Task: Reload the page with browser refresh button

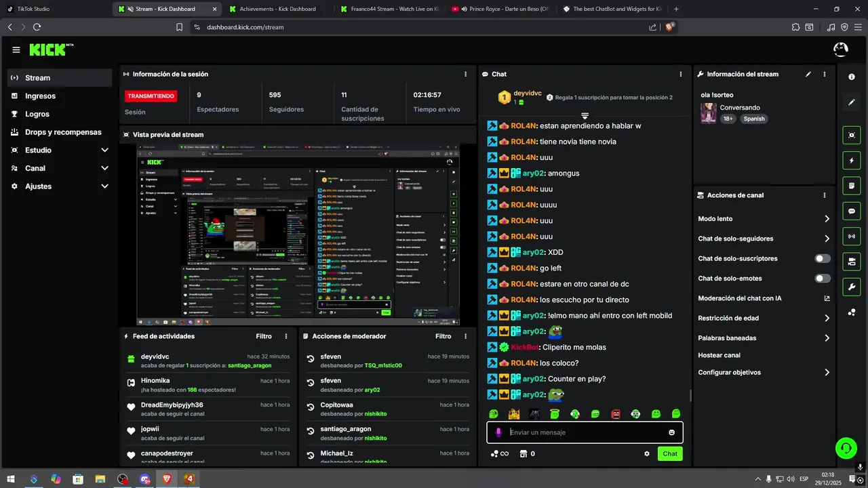Action: [x=37, y=27]
